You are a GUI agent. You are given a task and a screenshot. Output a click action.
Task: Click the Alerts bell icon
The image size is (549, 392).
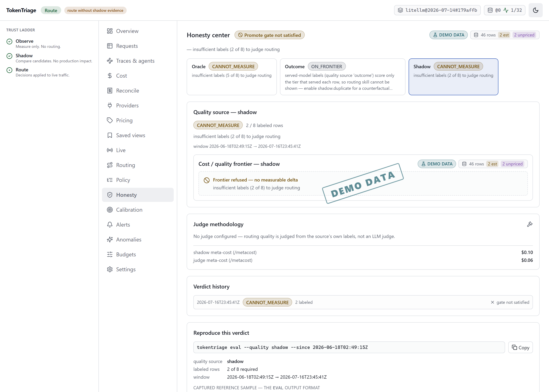(x=110, y=225)
